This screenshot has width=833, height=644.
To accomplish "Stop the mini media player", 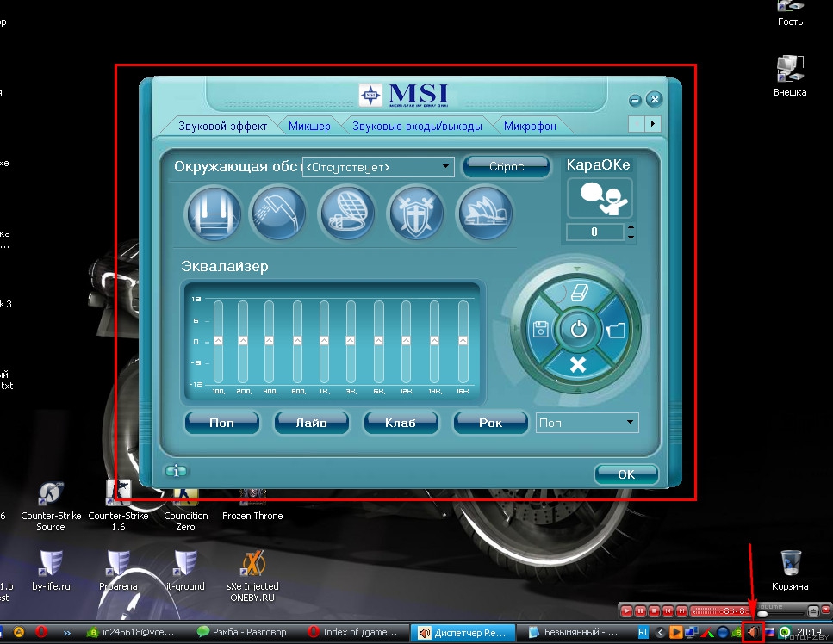I will click(x=655, y=611).
